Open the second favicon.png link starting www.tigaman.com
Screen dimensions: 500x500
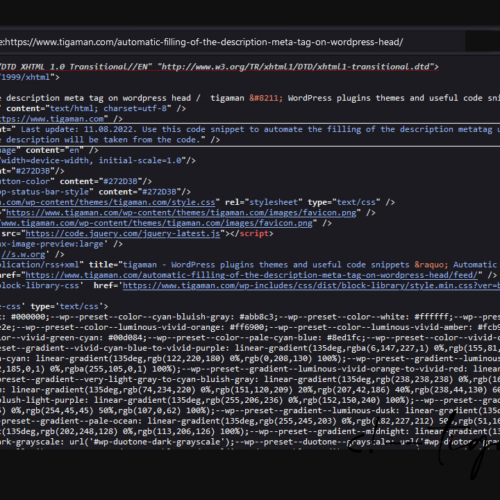click(156, 223)
